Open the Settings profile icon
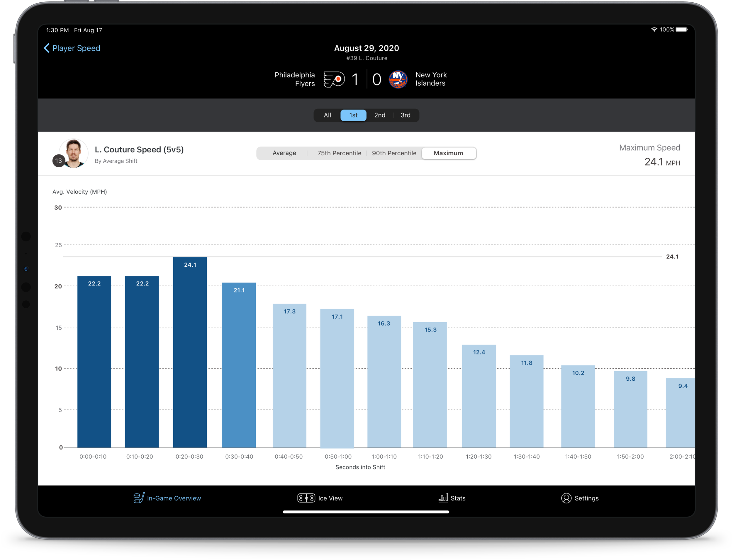 566,498
